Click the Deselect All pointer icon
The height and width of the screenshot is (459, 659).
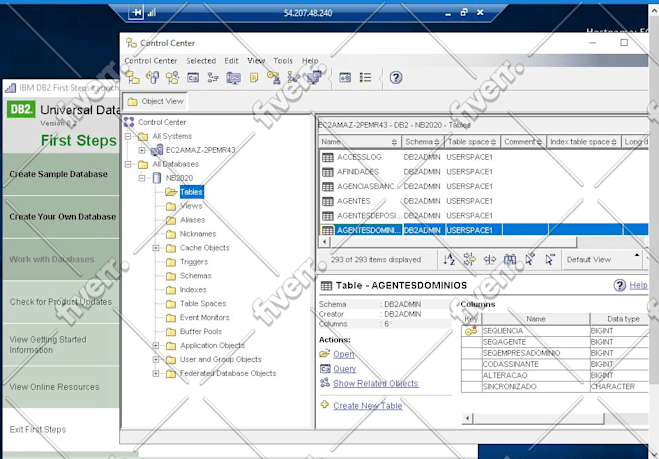pos(550,259)
